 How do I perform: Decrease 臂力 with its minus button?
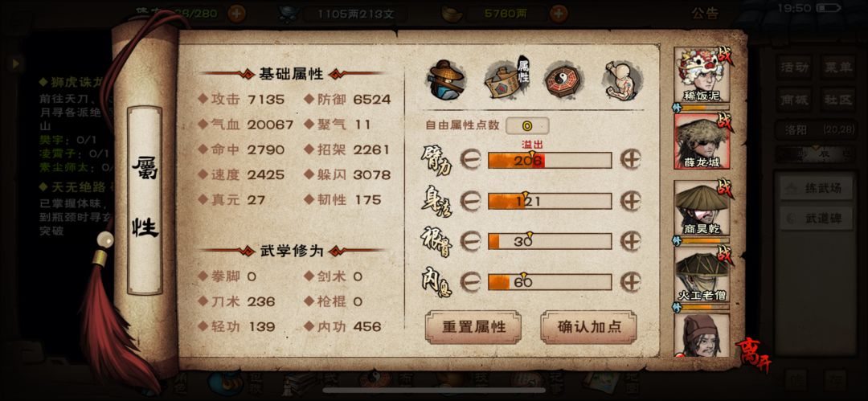click(x=470, y=159)
